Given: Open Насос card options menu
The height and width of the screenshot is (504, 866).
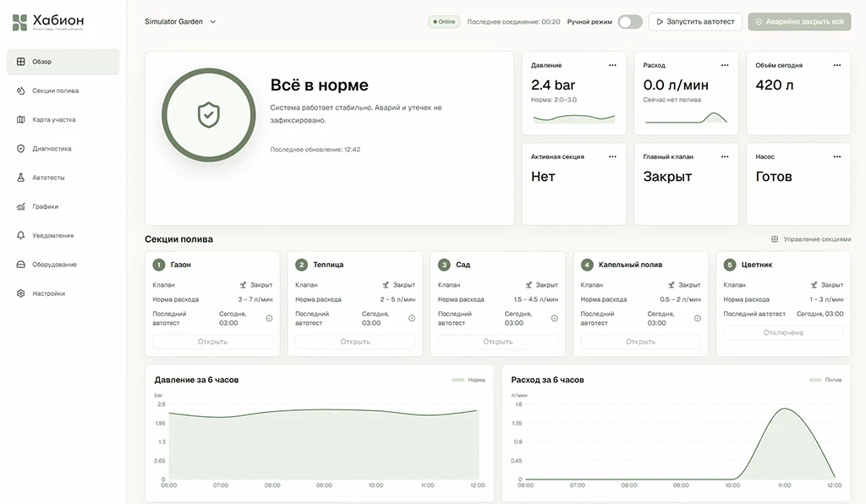Looking at the screenshot, I should pos(837,156).
